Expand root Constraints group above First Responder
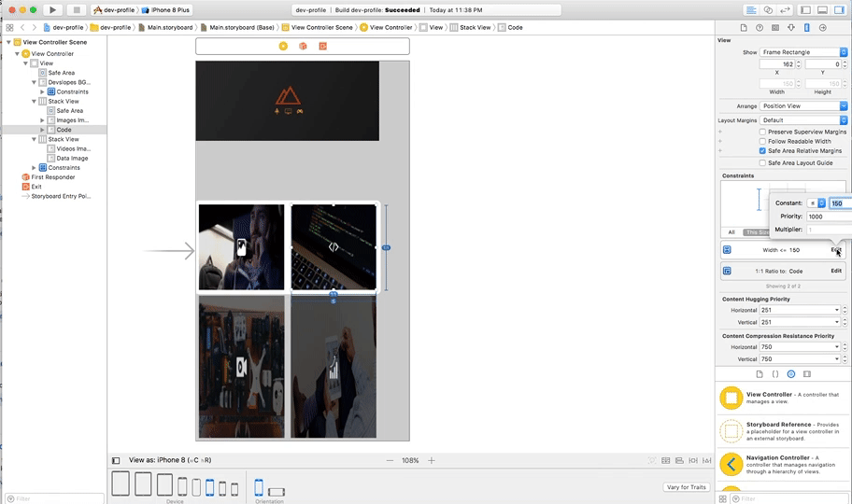Viewport: 852px width, 504px height. tap(35, 168)
